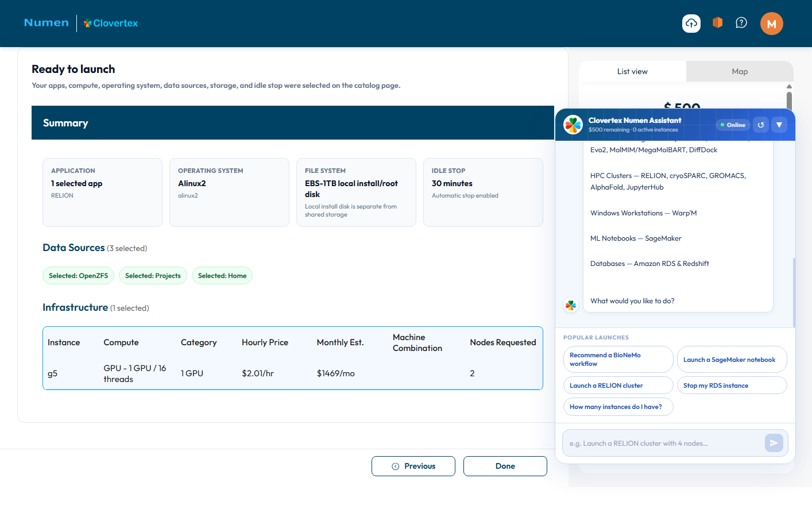Click the $2.01/hr hourly price cell
This screenshot has width=812, height=517.
[258, 373]
